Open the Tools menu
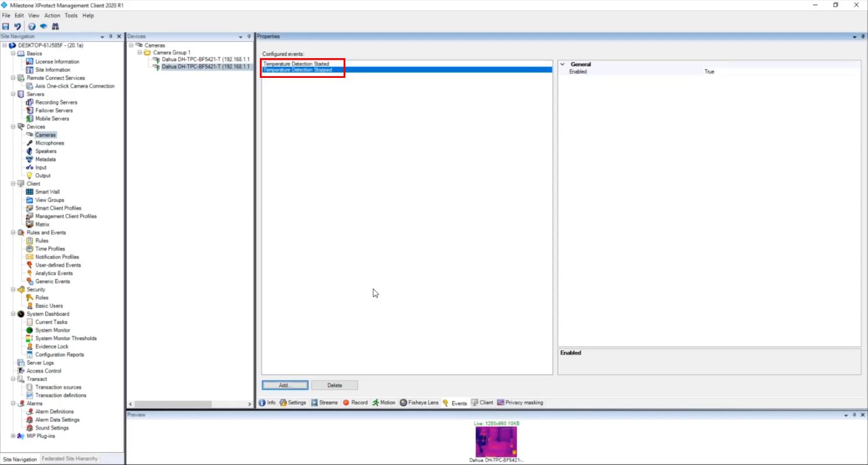 point(71,16)
